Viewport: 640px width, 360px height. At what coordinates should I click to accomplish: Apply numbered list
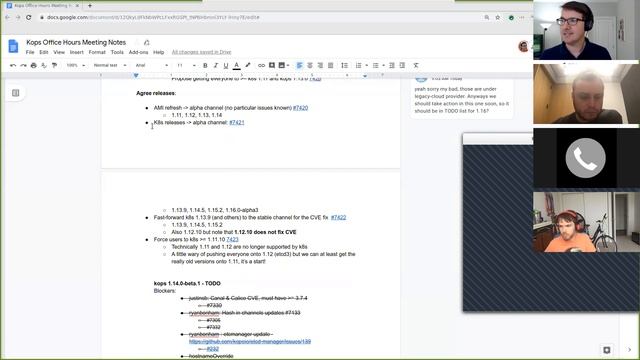click(x=358, y=65)
